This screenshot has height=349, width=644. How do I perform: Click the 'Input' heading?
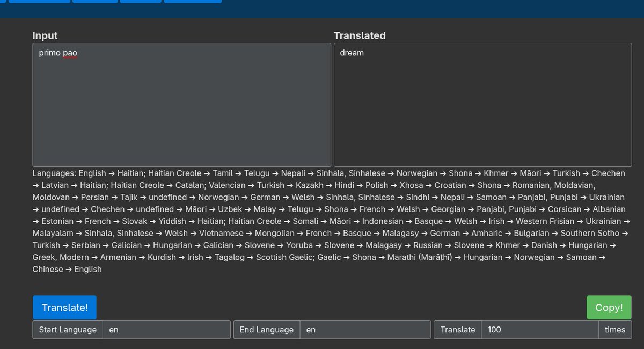point(45,35)
